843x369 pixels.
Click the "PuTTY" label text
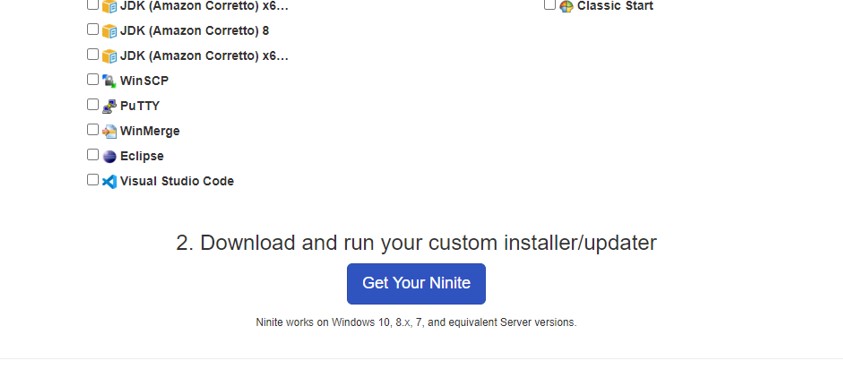[140, 107]
